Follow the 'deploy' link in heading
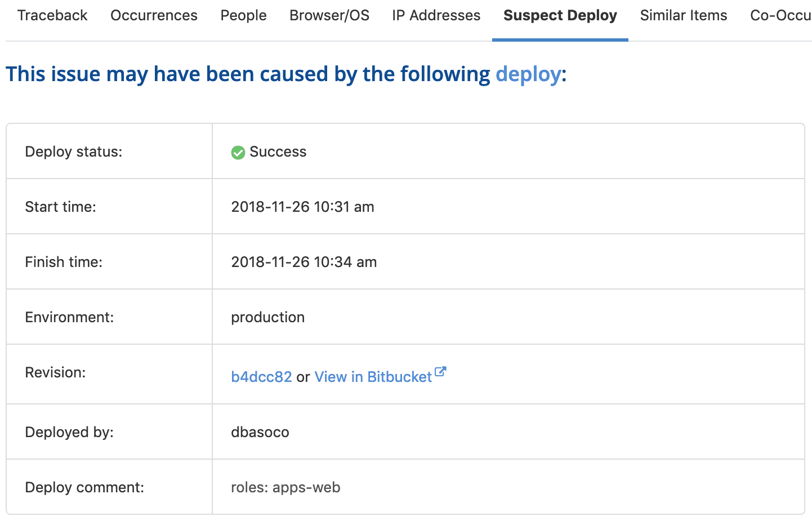Viewport: 812px width, 525px height. [528, 74]
